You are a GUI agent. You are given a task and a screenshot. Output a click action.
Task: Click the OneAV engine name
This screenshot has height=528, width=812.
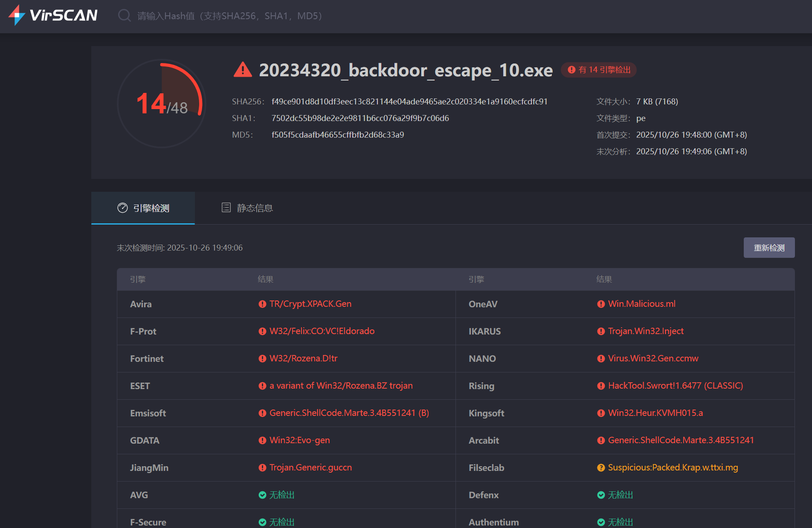point(483,304)
